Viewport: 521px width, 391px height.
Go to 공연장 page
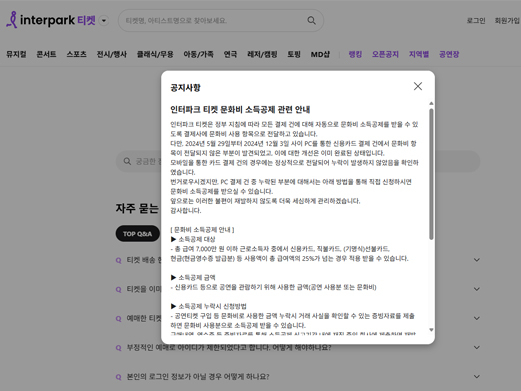(449, 54)
